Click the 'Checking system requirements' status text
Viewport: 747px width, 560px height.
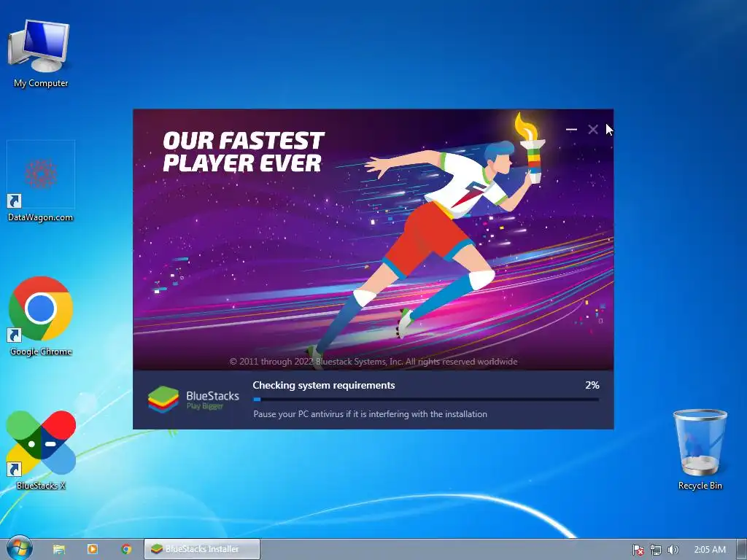point(323,385)
